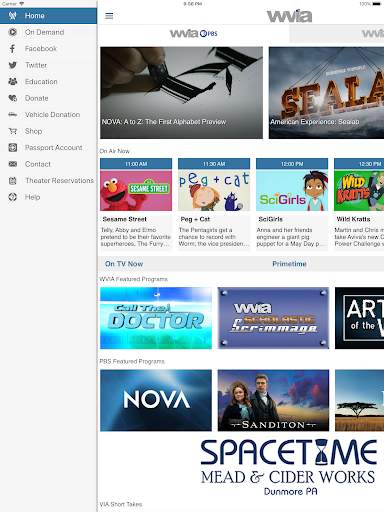Viewport: 384px width, 512px height.
Task: Go to Facebook menu entry
Action: tap(48, 49)
